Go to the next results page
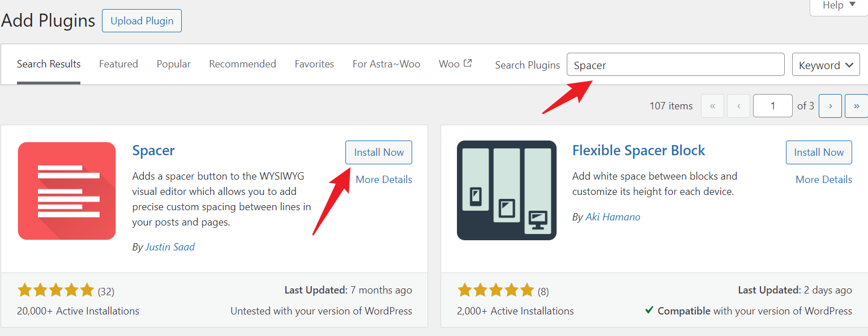Viewport: 868px width, 336px height. tap(830, 106)
